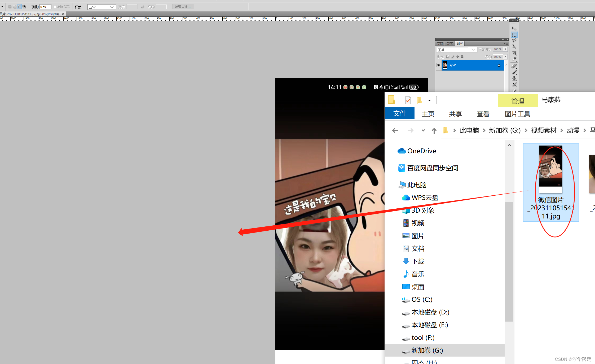Close the Photoshop document tab
Image resolution: width=595 pixels, height=364 pixels.
63,14
